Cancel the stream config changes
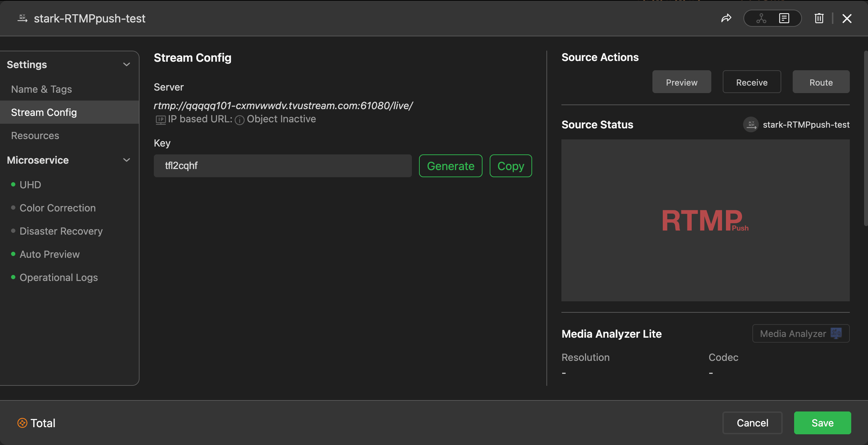 point(752,423)
